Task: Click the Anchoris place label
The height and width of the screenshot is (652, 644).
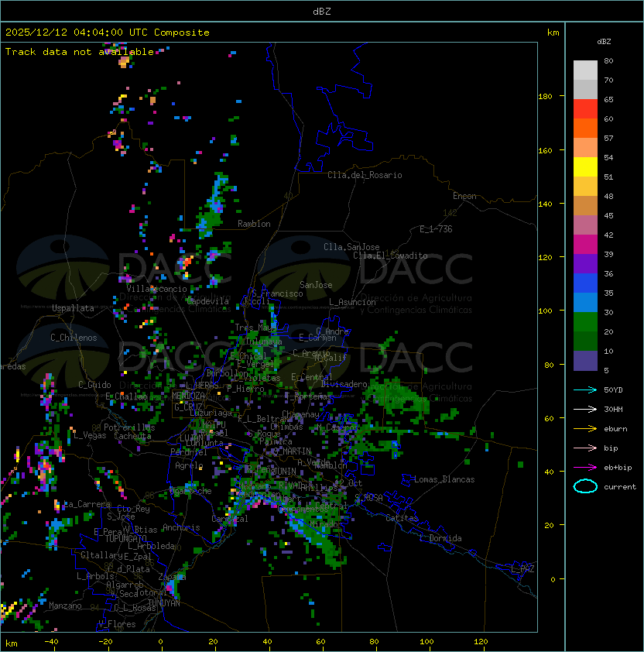Action: click(181, 527)
